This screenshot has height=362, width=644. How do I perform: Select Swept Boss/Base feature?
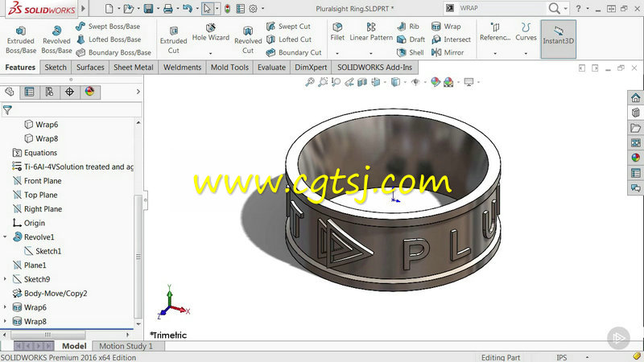[109, 27]
